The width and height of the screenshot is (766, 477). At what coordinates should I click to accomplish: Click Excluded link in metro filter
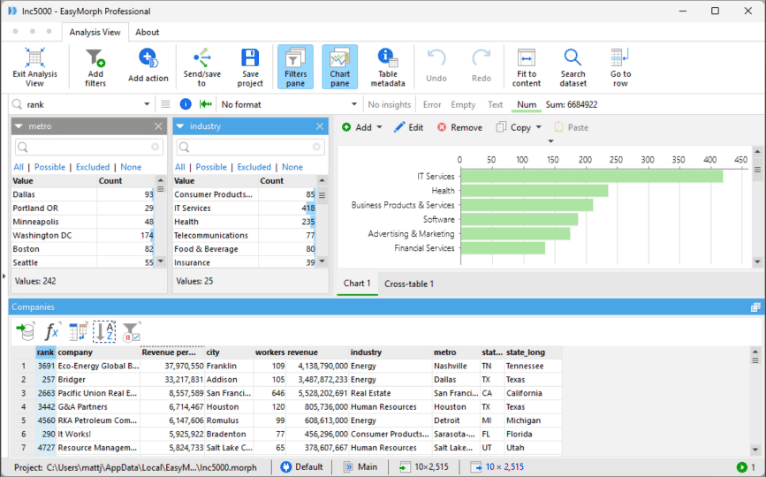tap(93, 167)
